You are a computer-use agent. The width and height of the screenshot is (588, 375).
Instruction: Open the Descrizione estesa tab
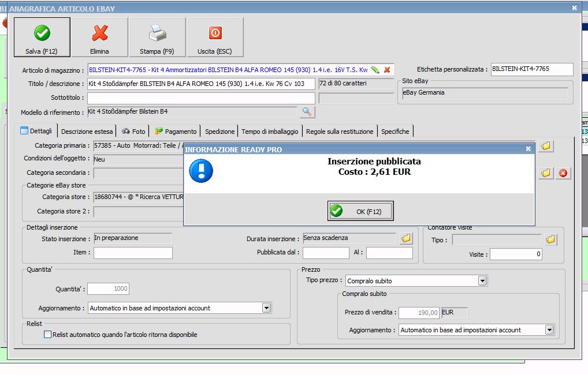pyautogui.click(x=87, y=132)
